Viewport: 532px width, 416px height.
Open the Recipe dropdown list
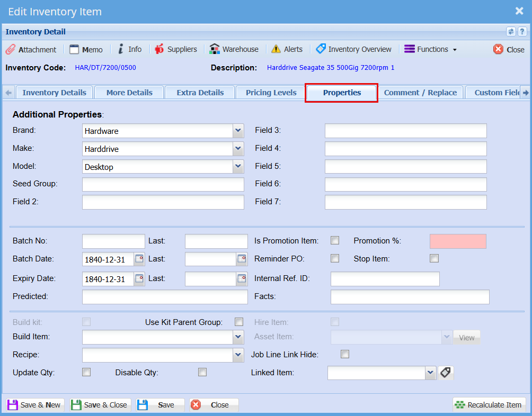(x=238, y=355)
